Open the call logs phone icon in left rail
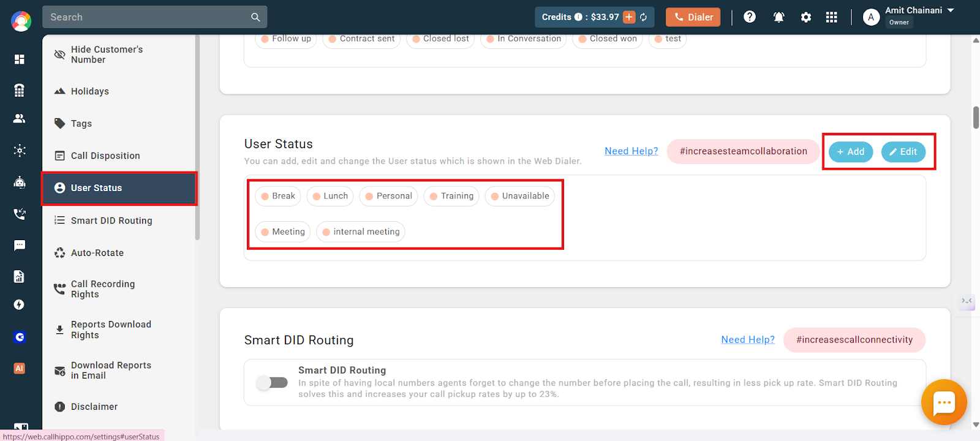980x441 pixels. [20, 214]
